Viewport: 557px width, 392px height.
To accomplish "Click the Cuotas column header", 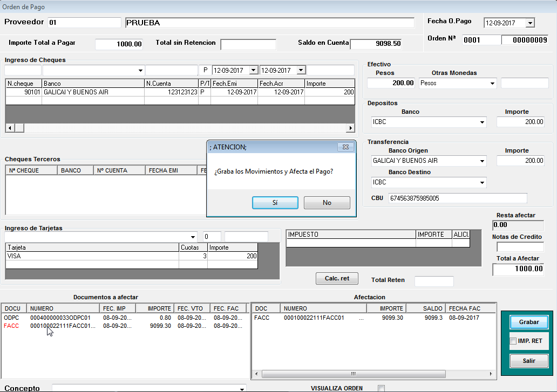I will tap(193, 247).
